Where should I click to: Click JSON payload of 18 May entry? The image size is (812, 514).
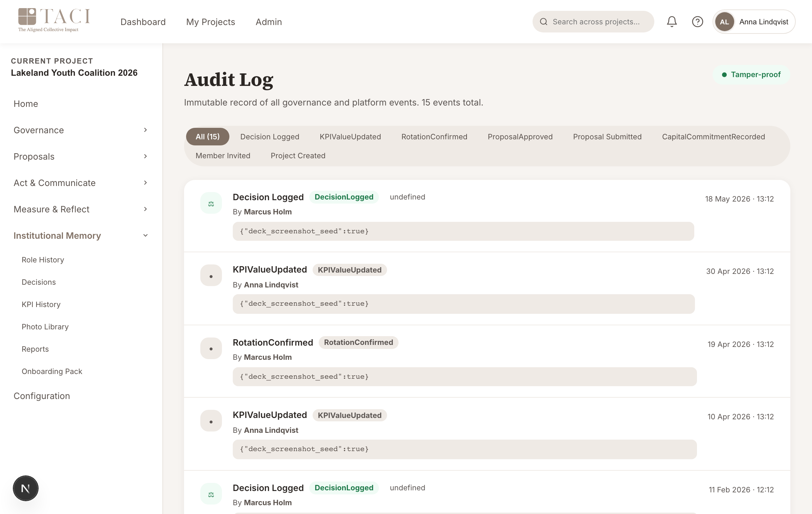point(463,231)
